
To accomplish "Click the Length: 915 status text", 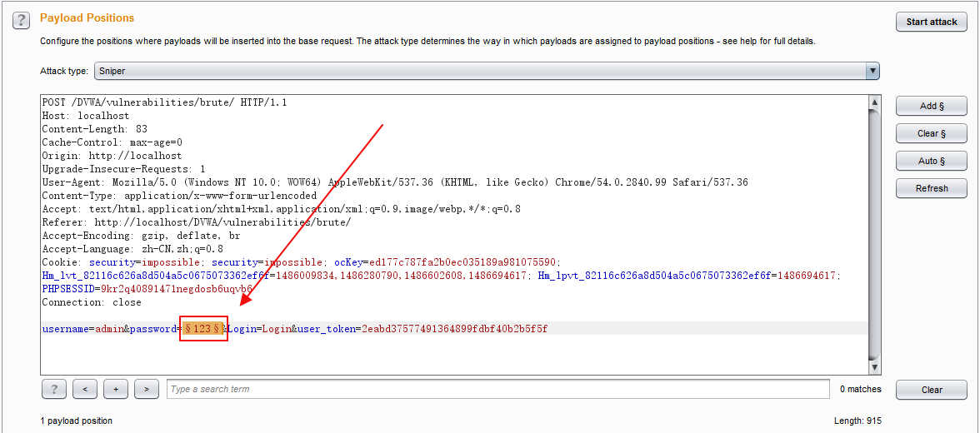I will (x=857, y=421).
